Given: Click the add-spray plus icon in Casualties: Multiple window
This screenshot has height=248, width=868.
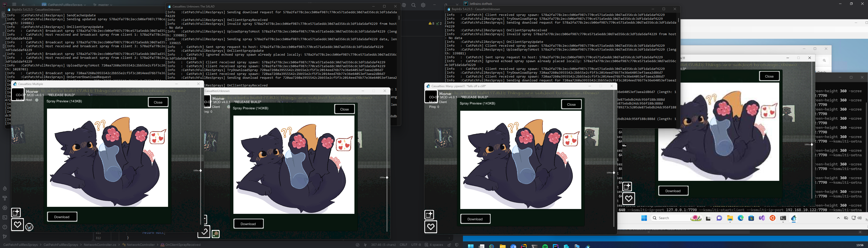Looking at the screenshot, I should (x=16, y=212).
